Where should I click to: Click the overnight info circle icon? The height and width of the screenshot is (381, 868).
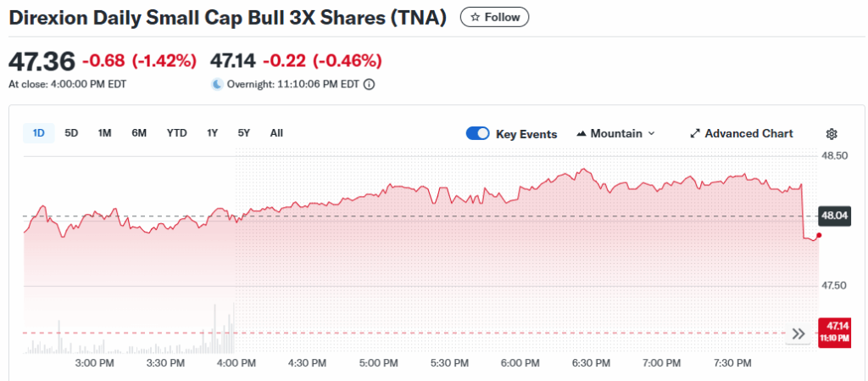369,84
